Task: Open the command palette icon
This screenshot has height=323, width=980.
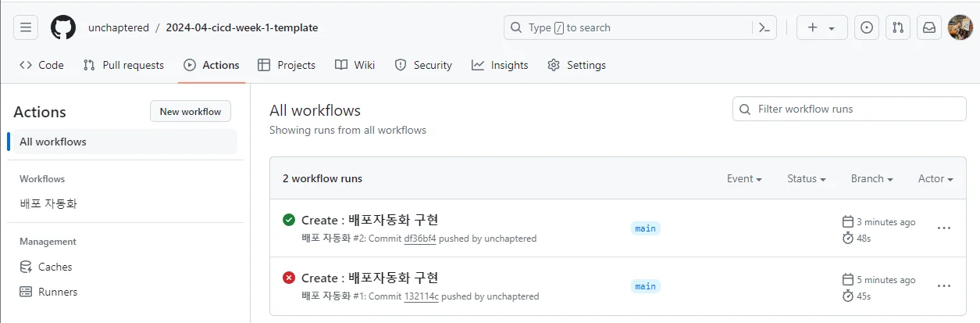Action: pos(764,27)
